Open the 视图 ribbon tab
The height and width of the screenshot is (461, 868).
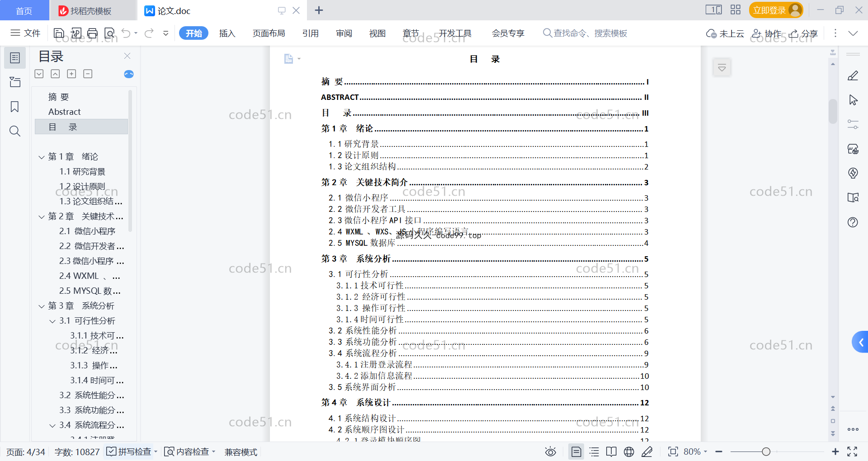pos(377,33)
